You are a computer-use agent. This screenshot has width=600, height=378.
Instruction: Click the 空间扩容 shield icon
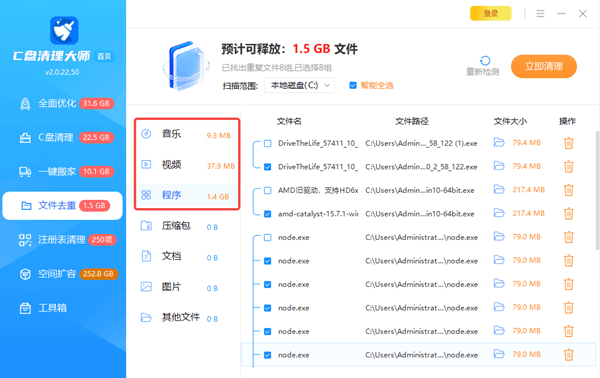pos(25,274)
